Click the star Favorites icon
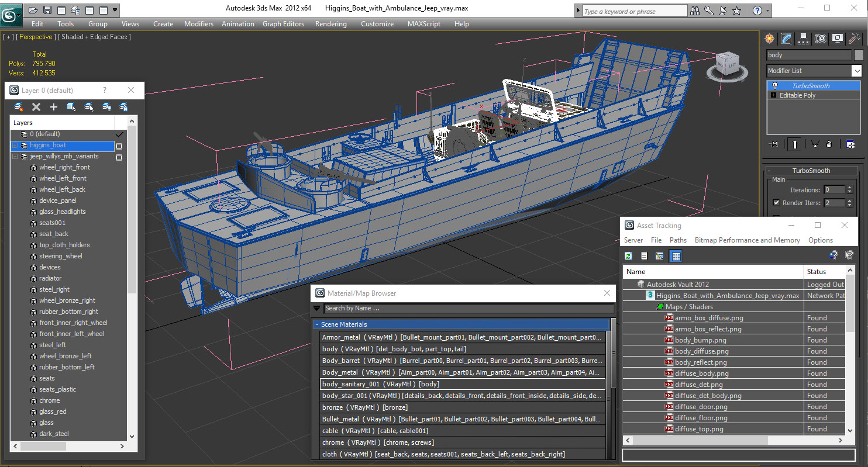Screen dimensions: 868x467 [x=736, y=11]
